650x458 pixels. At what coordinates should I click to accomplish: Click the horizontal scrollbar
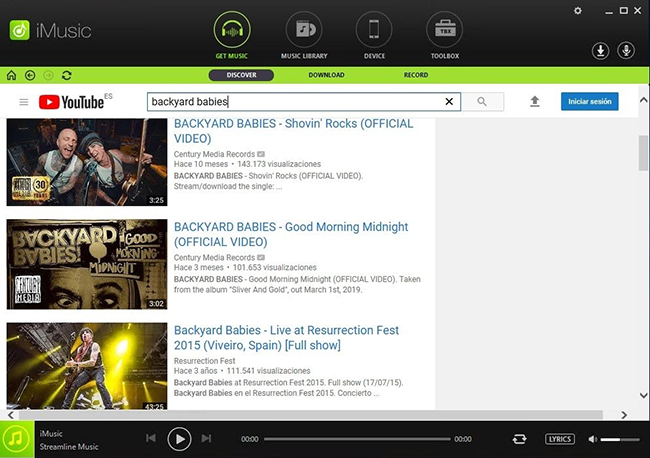pos(311,415)
